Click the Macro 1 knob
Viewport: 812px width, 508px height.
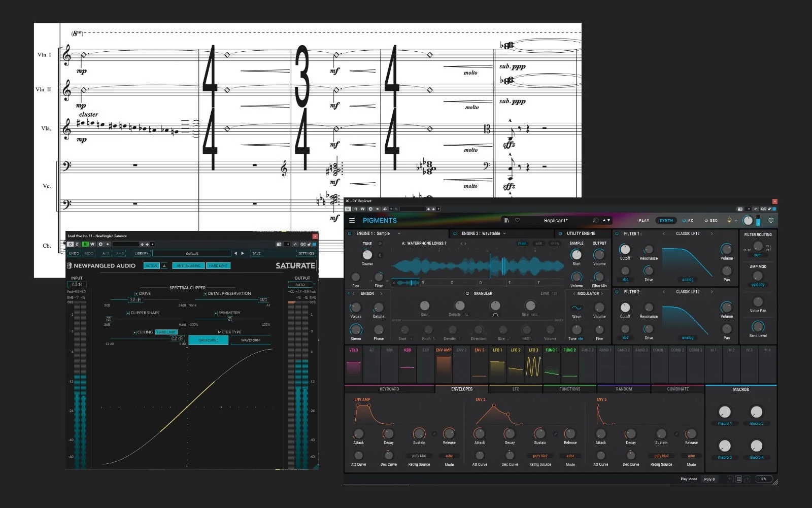725,412
